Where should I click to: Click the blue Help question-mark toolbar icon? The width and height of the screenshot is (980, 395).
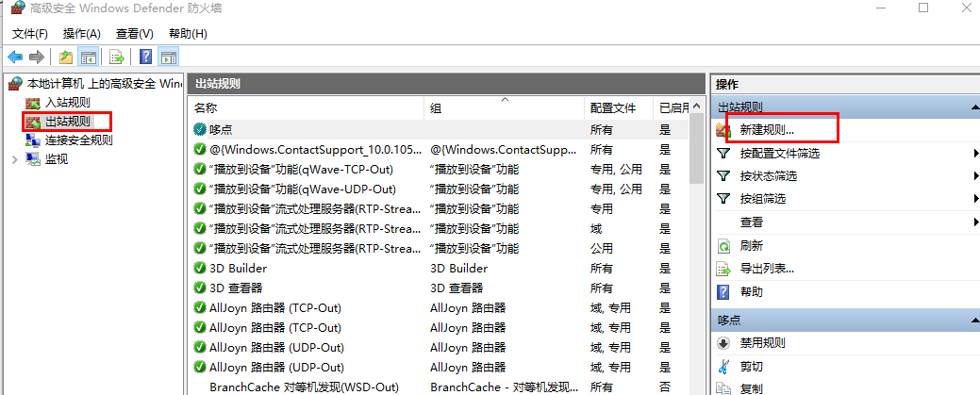[x=145, y=57]
